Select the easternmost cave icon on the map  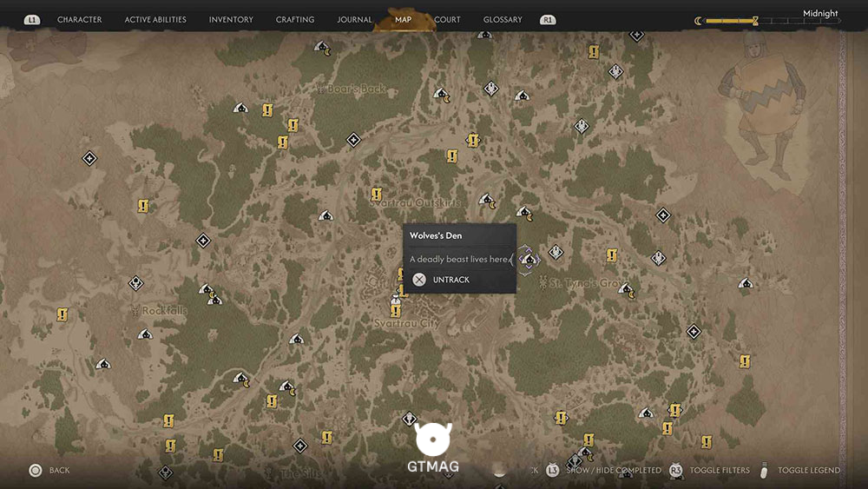click(x=746, y=283)
